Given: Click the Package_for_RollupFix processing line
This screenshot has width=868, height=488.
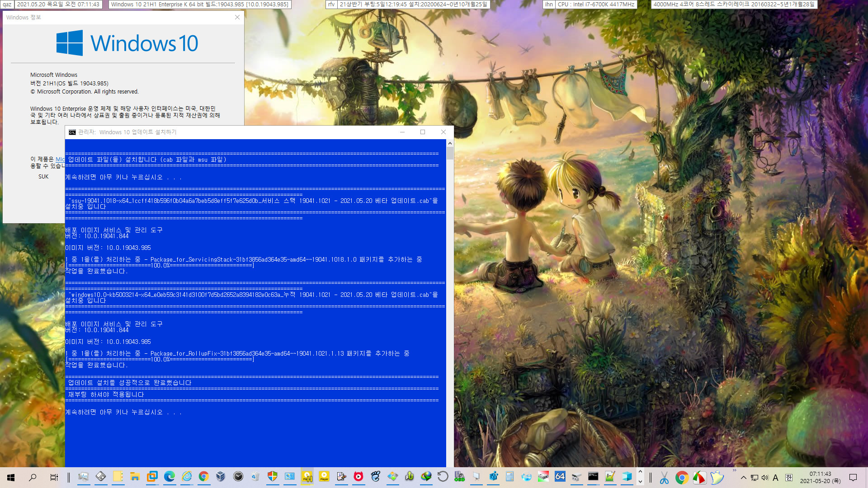Looking at the screenshot, I should pyautogui.click(x=237, y=353).
